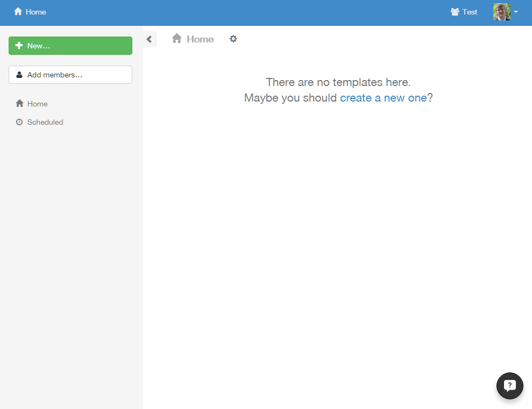Open the Test organization menu
Viewport: 532px width, 409px height.
(x=464, y=12)
